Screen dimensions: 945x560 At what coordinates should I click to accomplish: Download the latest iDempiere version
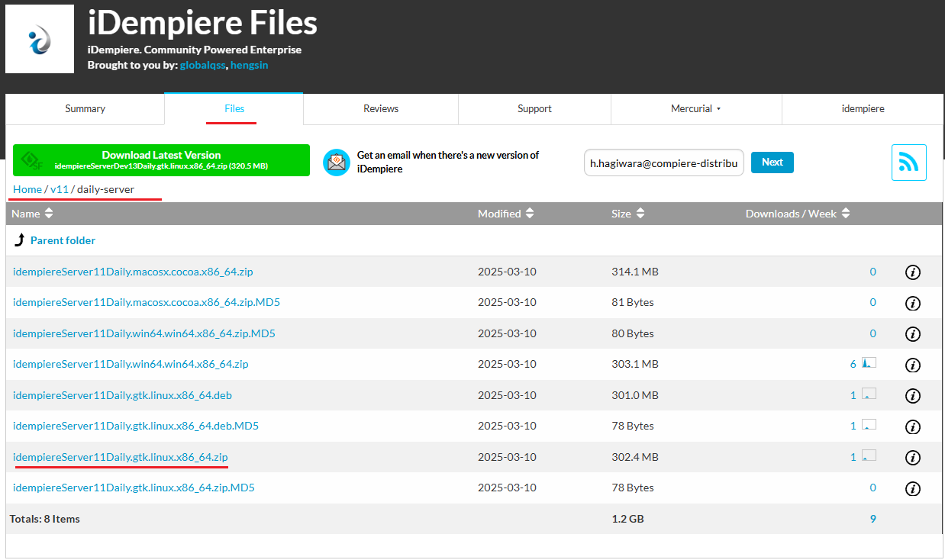pos(161,160)
